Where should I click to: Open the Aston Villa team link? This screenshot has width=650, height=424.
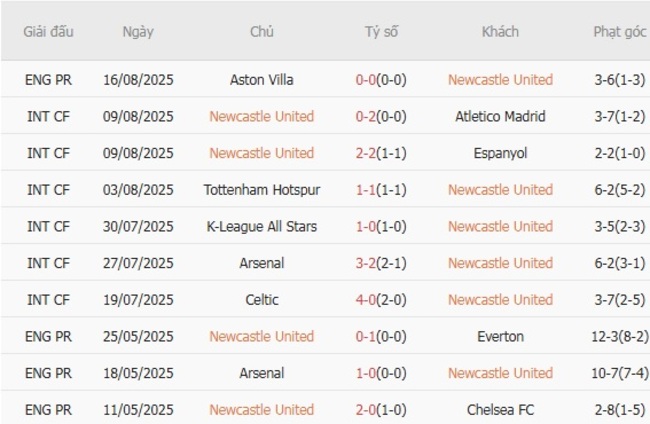tap(262, 80)
